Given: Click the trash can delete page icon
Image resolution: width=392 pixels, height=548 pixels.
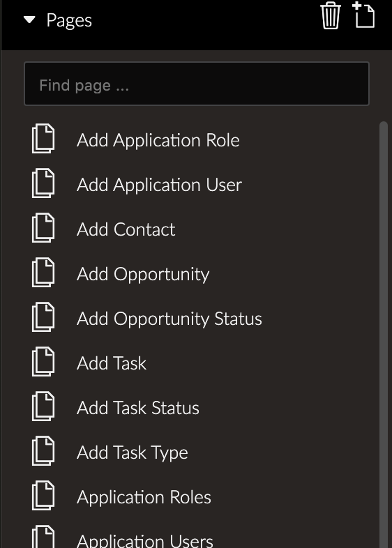Looking at the screenshot, I should pyautogui.click(x=330, y=15).
